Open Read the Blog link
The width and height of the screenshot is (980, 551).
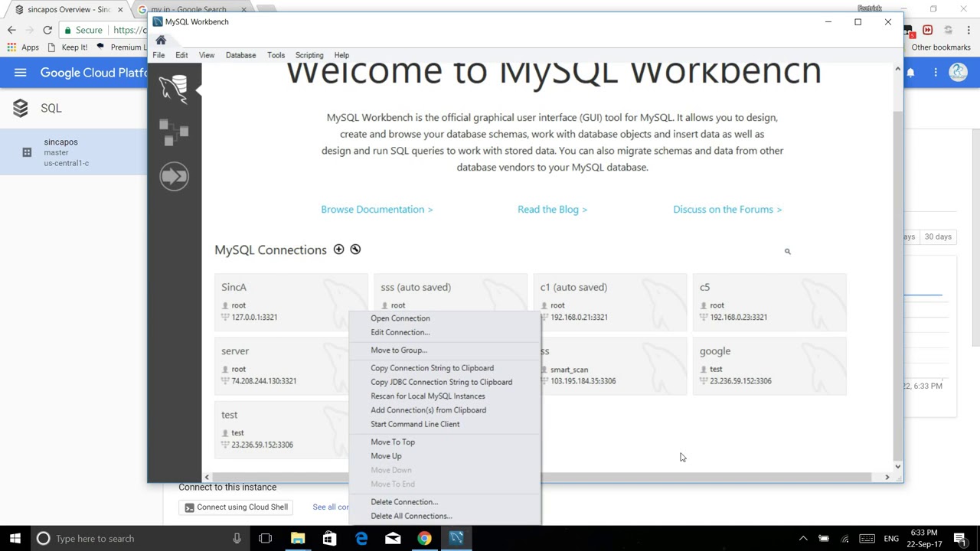point(552,209)
